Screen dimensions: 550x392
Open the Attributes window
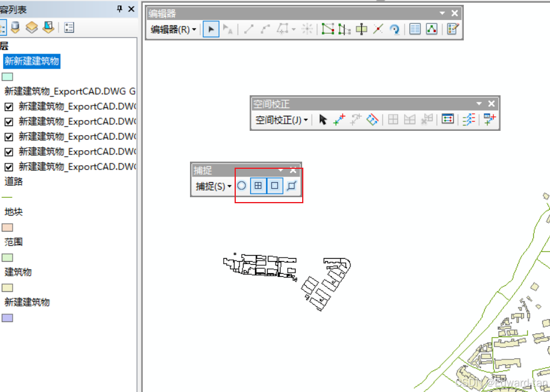[415, 29]
